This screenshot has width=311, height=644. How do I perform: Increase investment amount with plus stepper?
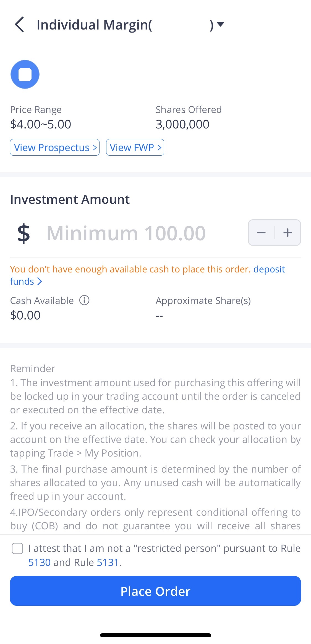[x=287, y=233]
